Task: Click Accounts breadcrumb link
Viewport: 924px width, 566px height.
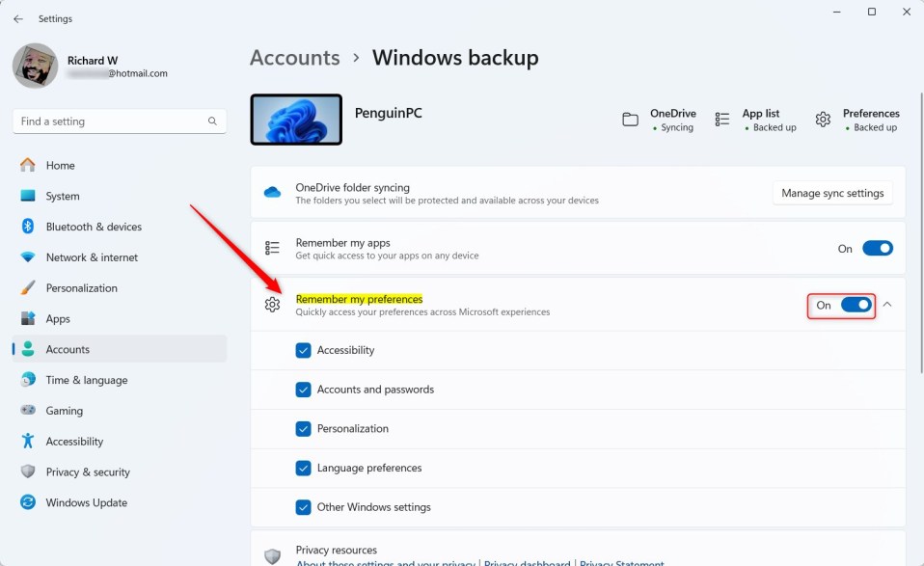Action: [x=294, y=58]
